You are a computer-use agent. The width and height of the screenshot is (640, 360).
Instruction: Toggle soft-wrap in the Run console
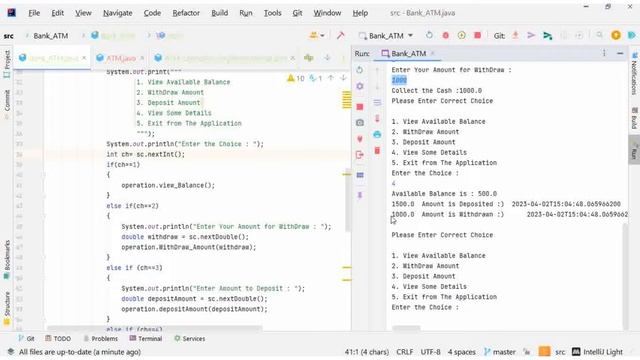click(377, 102)
